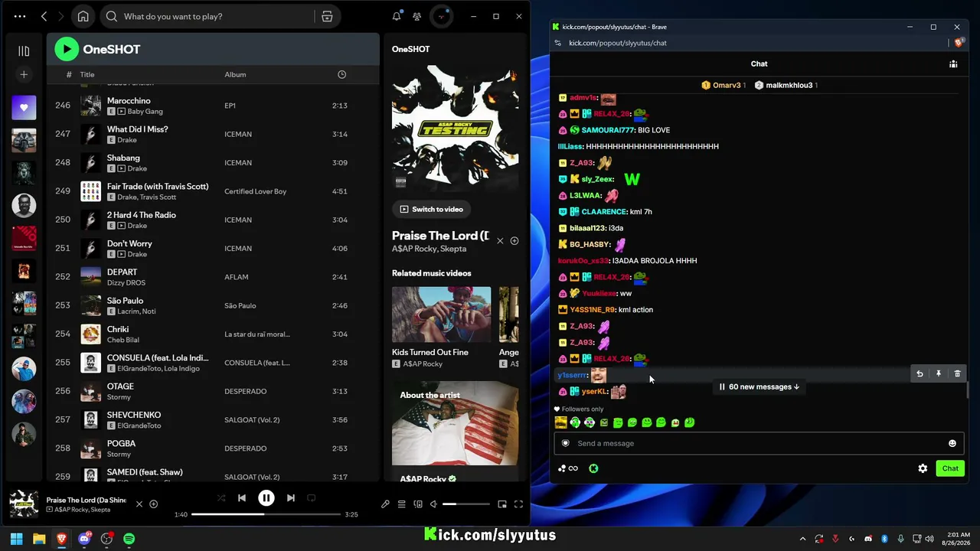Click Switch to video button

pos(432,209)
